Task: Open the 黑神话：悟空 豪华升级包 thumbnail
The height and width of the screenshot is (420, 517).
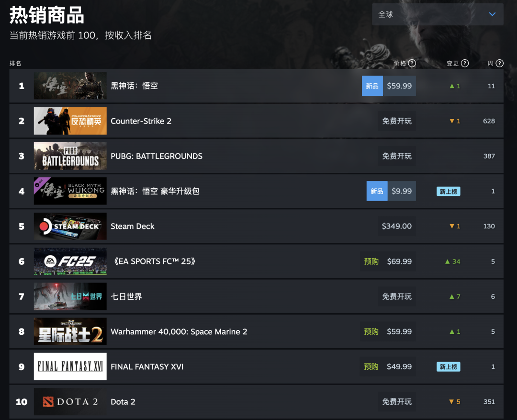Action: 70,191
